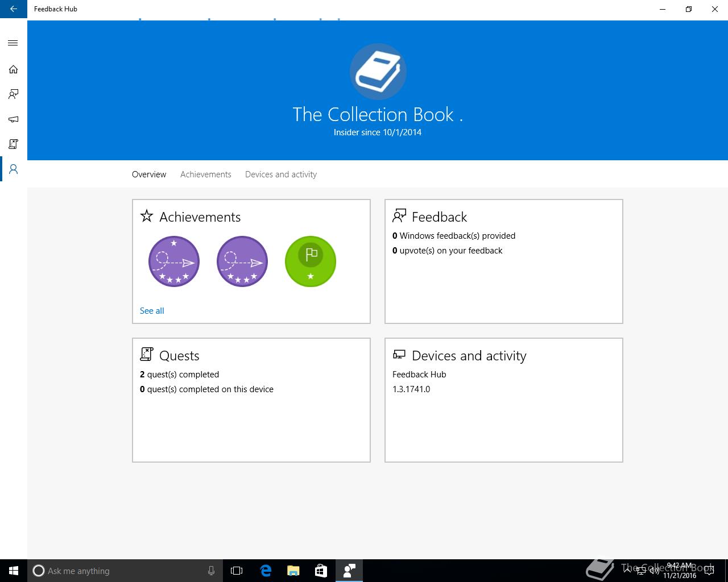Open Task View on the taskbar

click(x=237, y=571)
